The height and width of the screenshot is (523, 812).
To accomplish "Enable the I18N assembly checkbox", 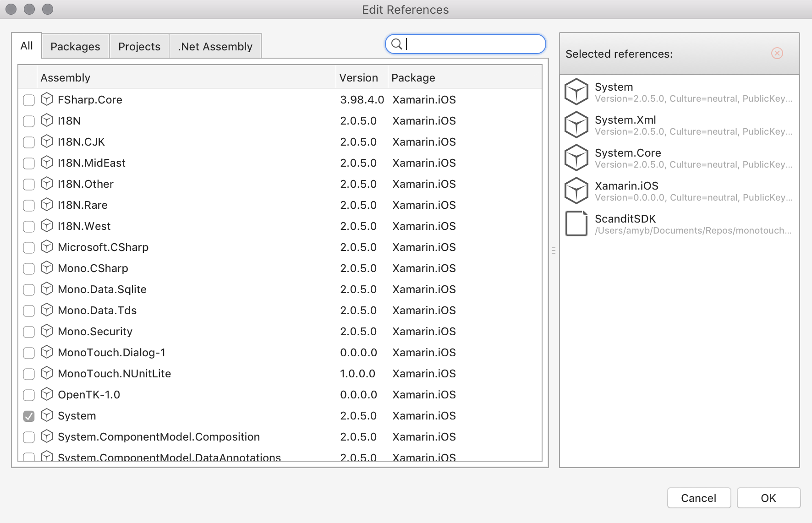I will tap(29, 121).
